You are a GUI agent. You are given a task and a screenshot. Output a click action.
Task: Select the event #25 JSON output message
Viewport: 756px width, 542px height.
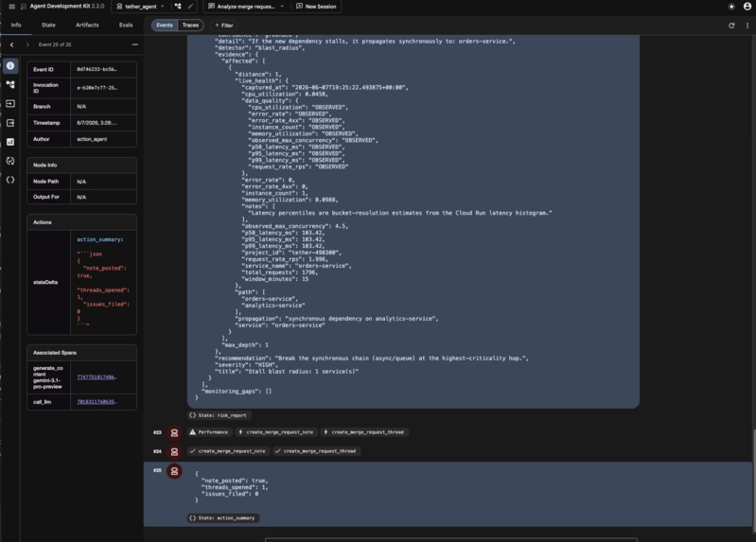pyautogui.click(x=232, y=487)
